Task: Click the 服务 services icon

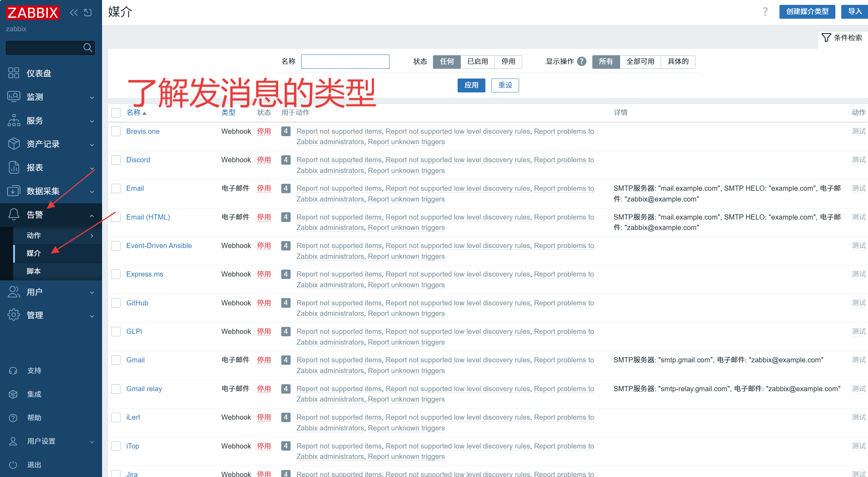Action: (x=14, y=120)
